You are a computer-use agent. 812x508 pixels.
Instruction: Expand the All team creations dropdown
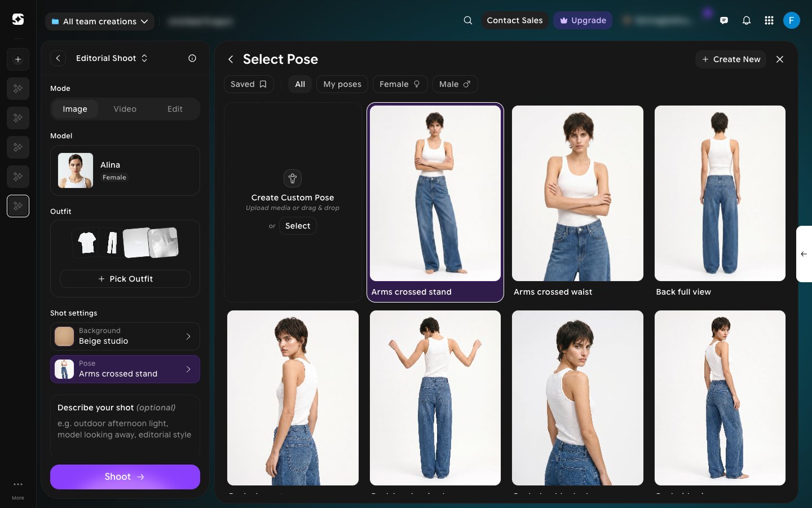[x=100, y=21]
